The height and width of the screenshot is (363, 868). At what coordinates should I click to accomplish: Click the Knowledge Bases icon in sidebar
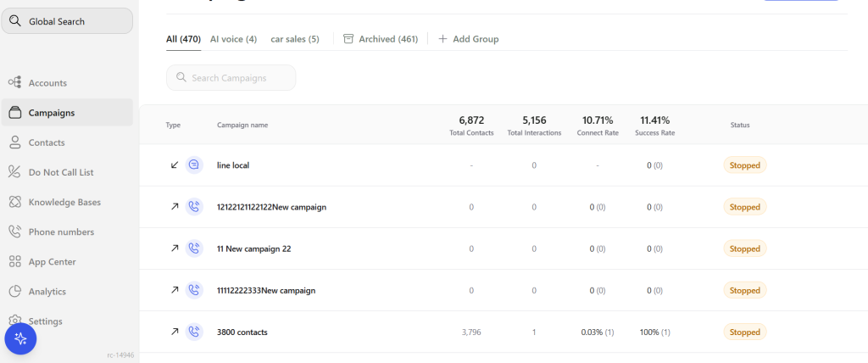tap(15, 203)
